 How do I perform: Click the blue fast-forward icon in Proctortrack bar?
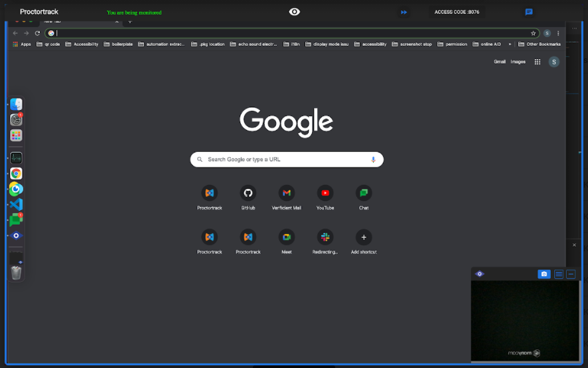click(404, 13)
